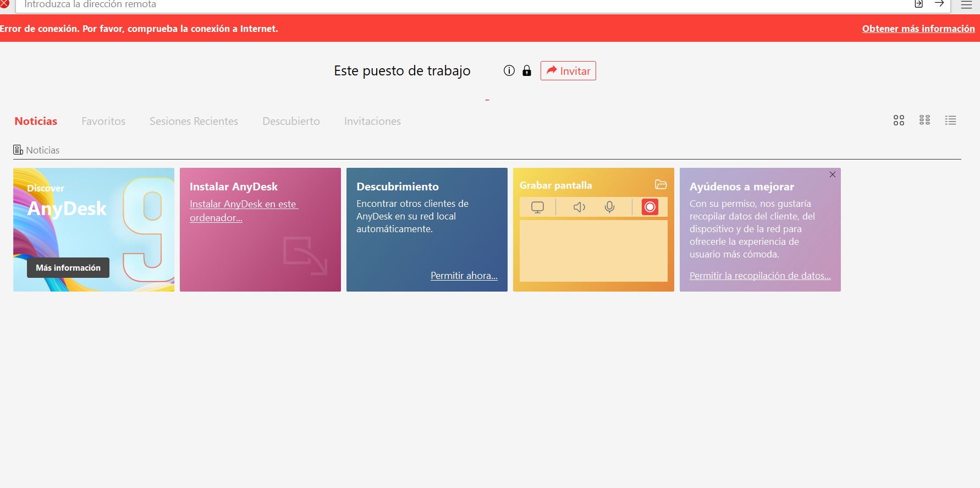Switch to Sesiones Recientes tab

pos(194,121)
